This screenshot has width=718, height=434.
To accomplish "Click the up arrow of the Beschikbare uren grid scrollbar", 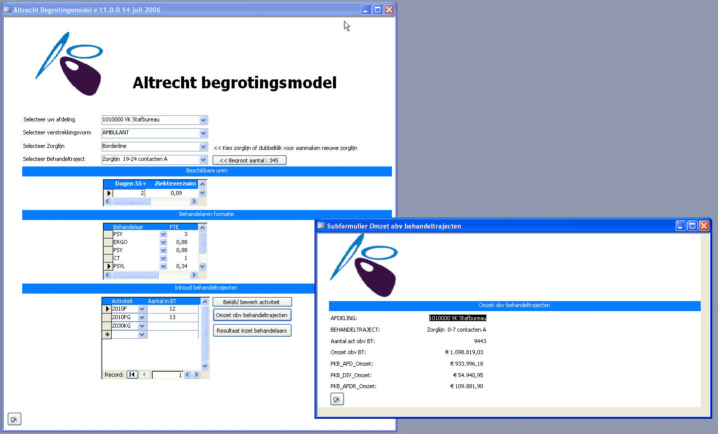I will pos(202,184).
